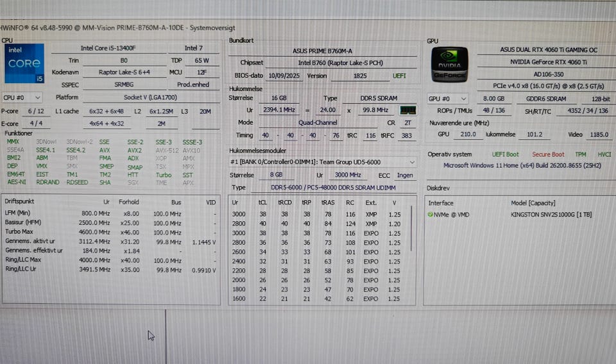
Task: Click the Quad-Channel mode value
Action: coord(318,122)
